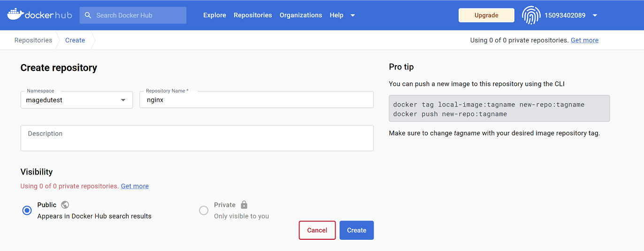Screen dimensions: 644x251
Task: Click the Docker Hub whale logo
Action: pos(15,15)
